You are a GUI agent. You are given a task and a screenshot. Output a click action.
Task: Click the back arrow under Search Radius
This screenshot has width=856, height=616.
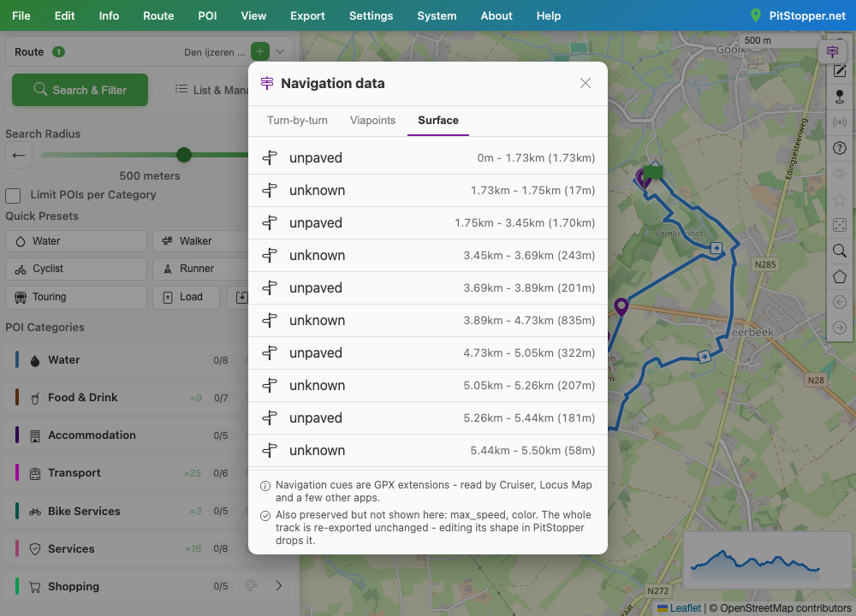tap(19, 156)
